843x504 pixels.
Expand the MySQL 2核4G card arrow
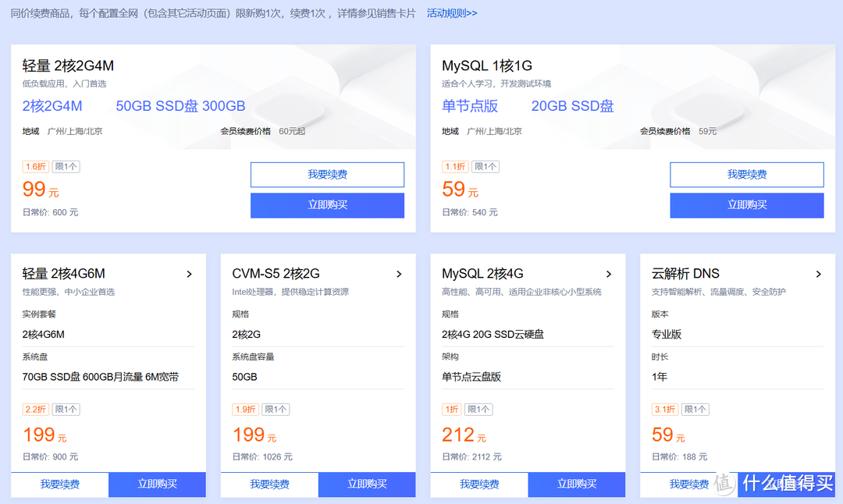click(x=609, y=274)
